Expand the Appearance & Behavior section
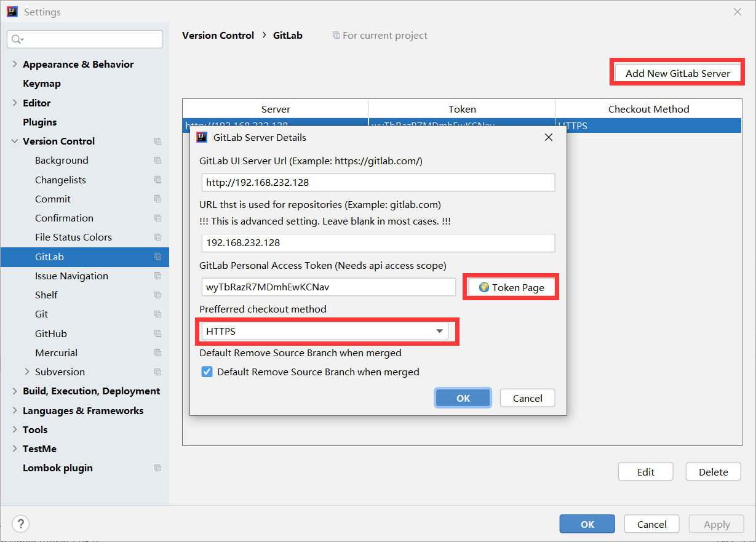 (15, 65)
